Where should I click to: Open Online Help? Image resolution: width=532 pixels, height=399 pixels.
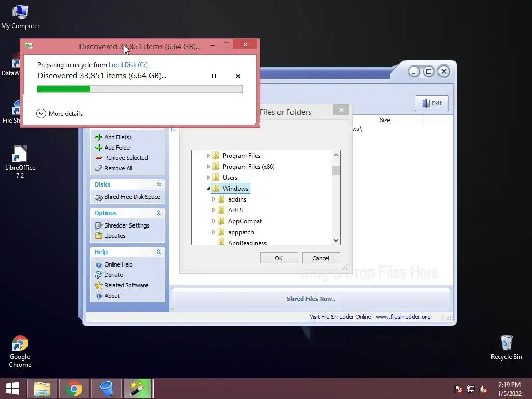tap(114, 264)
